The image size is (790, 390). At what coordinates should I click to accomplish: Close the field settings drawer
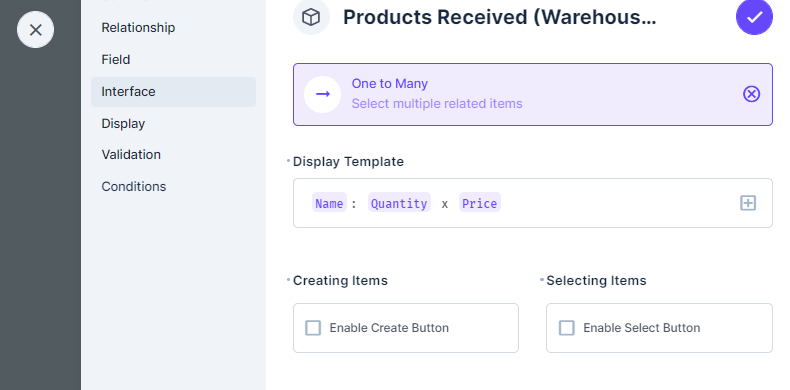pyautogui.click(x=35, y=30)
